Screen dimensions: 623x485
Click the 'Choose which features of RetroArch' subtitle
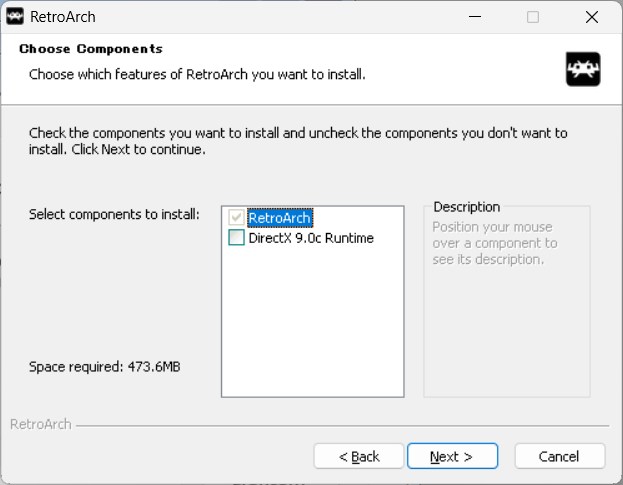click(x=197, y=74)
